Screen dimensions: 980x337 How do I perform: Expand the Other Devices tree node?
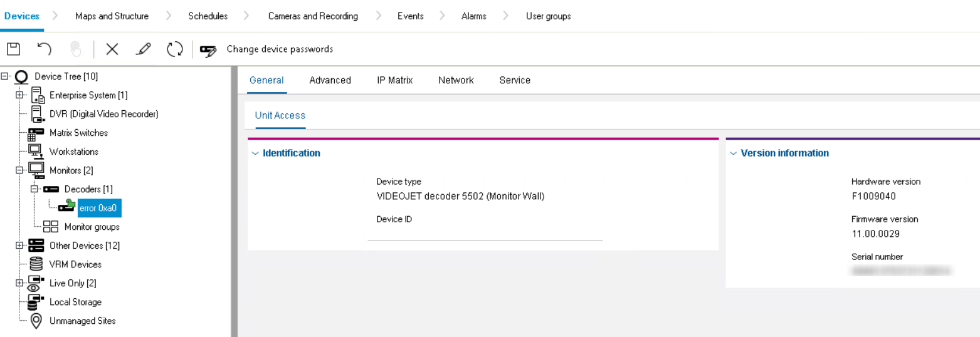(x=19, y=246)
